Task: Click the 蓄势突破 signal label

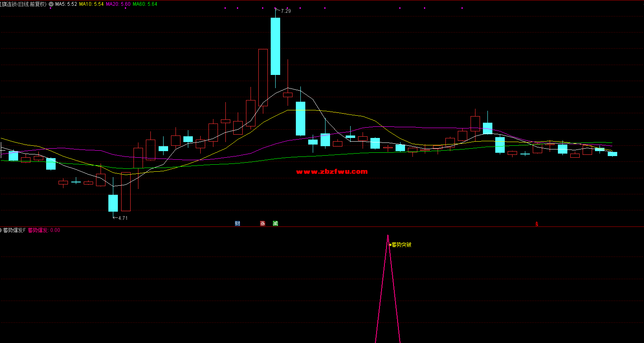Action: pos(401,245)
